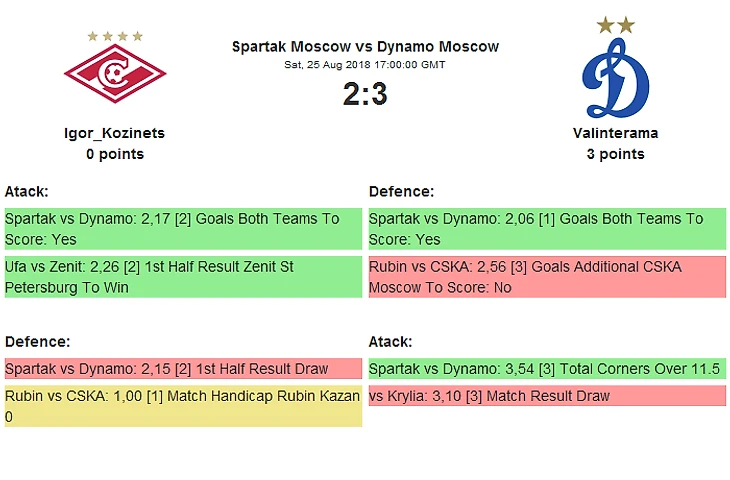This screenshot has width=730, height=480.
Task: Select the 2,06 Both Teams To Score bet
Action: tap(546, 229)
